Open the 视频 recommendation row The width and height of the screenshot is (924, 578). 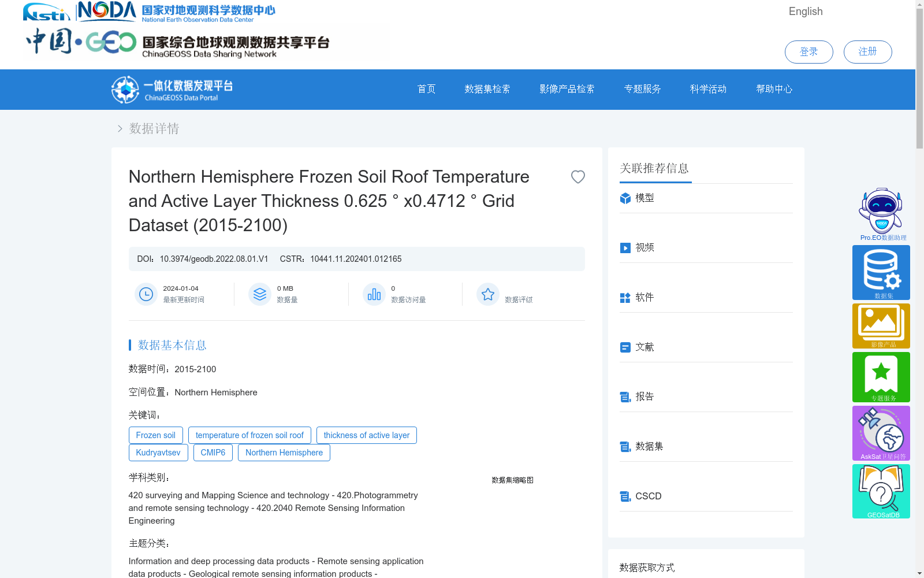(x=706, y=248)
